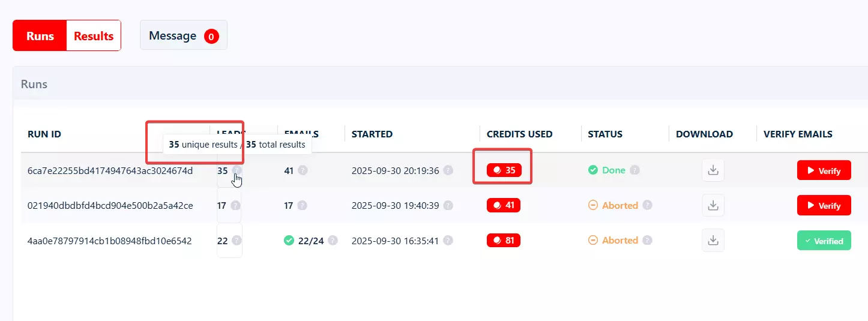Image resolution: width=868 pixels, height=321 pixels.
Task: Click the Message count badge showing 0
Action: [211, 37]
